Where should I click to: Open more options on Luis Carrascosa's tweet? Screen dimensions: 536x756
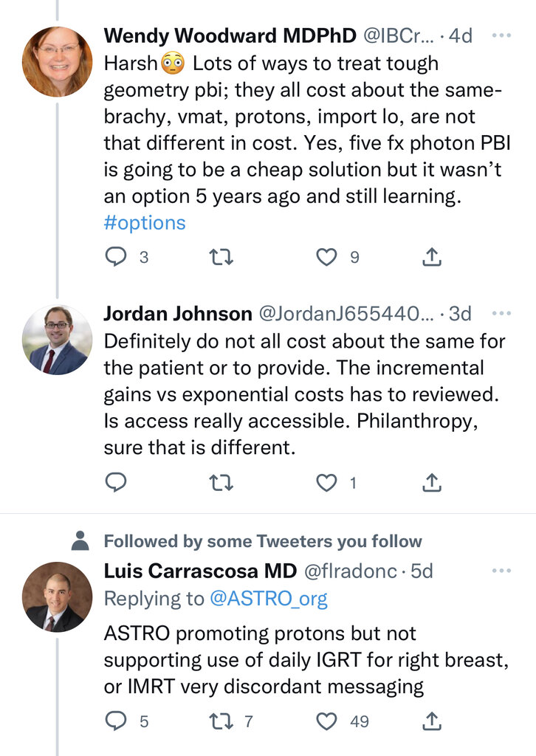pyautogui.click(x=501, y=571)
